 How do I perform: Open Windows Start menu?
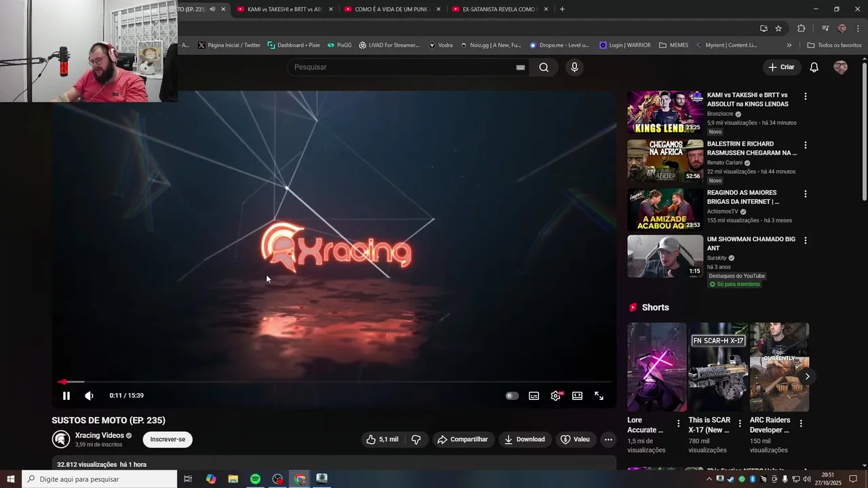click(x=11, y=479)
